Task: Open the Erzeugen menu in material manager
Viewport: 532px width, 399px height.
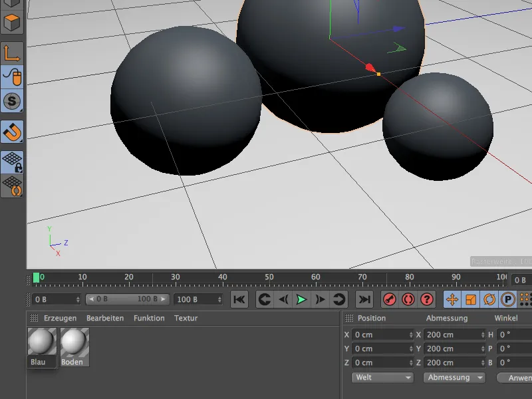Action: 61,319
